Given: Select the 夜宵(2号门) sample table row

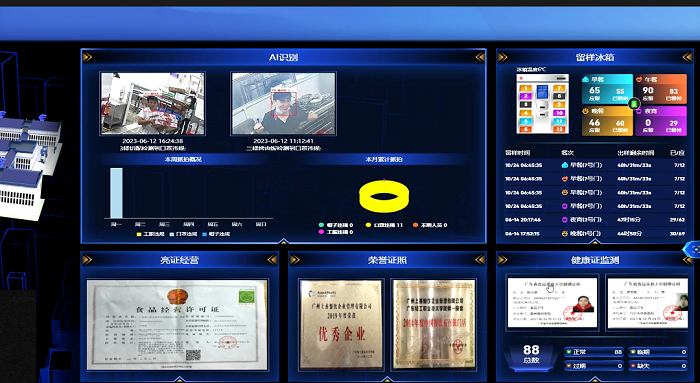Looking at the screenshot, I should (x=595, y=220).
